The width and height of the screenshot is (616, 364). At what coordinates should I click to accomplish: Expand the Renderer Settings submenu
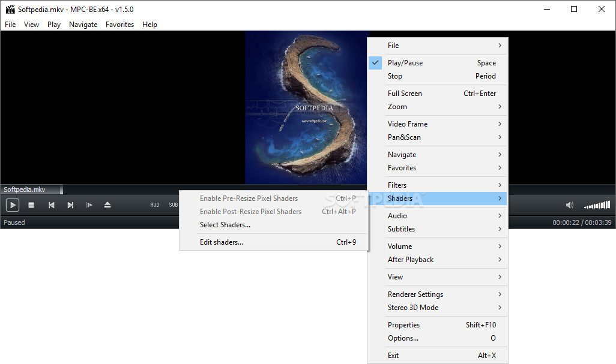coord(437,294)
